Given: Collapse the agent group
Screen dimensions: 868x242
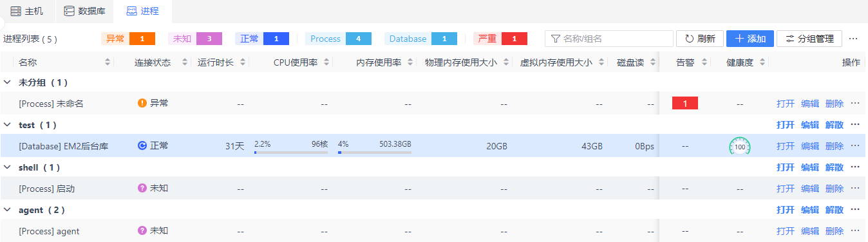Looking at the screenshot, I should pos(7,210).
